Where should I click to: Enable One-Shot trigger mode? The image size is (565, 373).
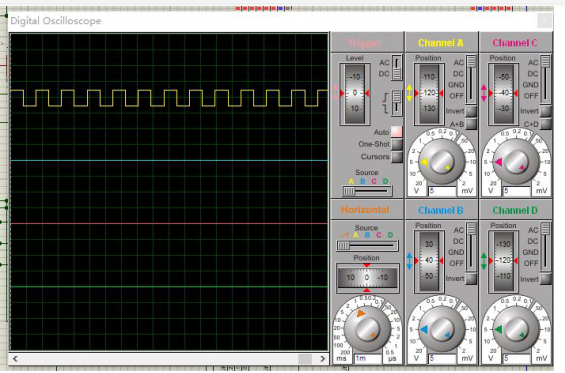[397, 144]
